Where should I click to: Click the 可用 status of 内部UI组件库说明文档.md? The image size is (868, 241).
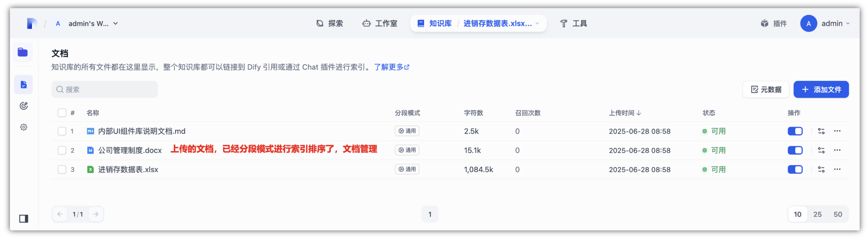714,131
